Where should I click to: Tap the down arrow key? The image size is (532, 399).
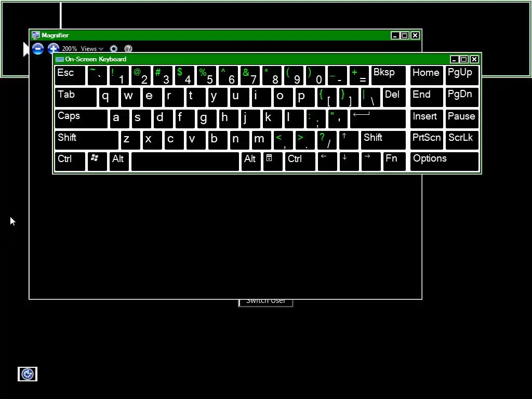(x=349, y=162)
